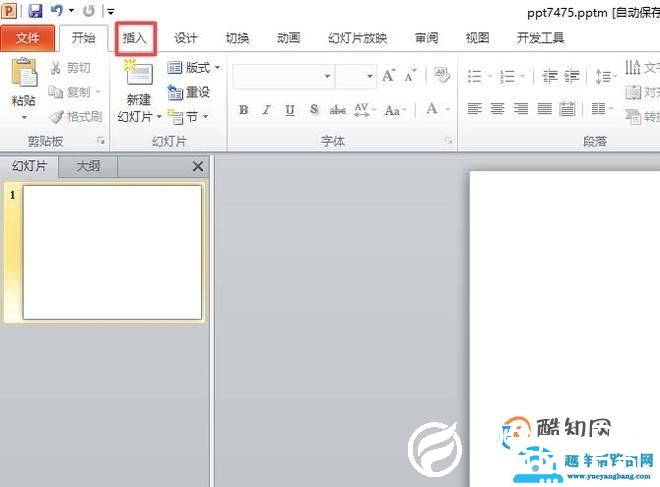Select the 大纲 (Outline) pane tab
The width and height of the screenshot is (660, 487).
[88, 166]
